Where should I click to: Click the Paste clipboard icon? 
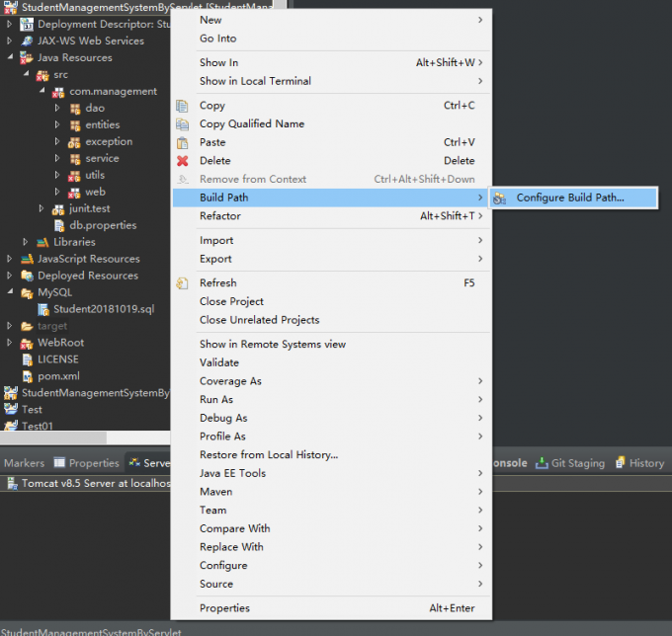pos(182,142)
